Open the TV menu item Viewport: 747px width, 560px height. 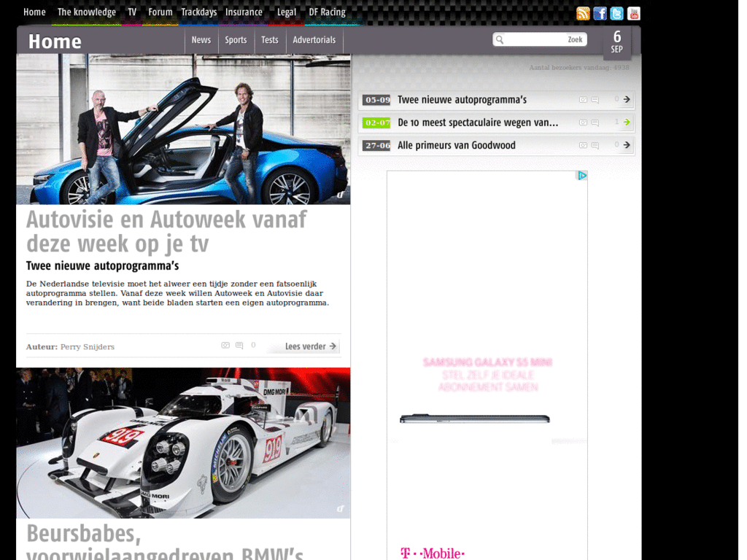click(x=132, y=12)
